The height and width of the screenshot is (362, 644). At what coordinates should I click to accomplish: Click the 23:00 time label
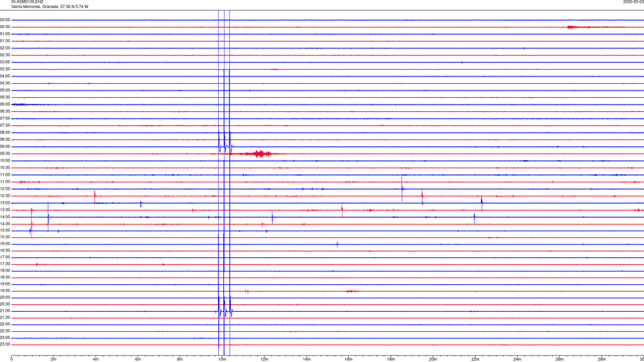click(5, 338)
